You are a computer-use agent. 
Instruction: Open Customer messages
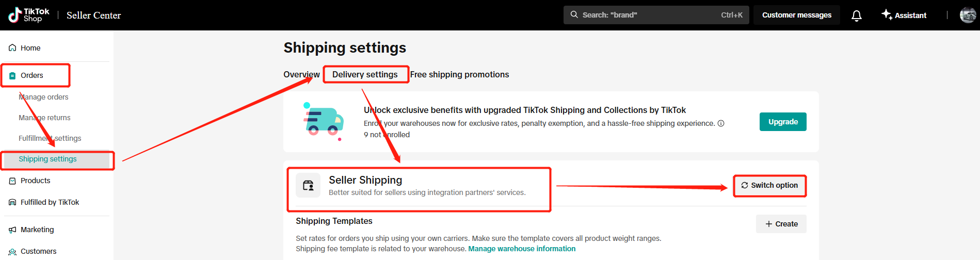(796, 15)
